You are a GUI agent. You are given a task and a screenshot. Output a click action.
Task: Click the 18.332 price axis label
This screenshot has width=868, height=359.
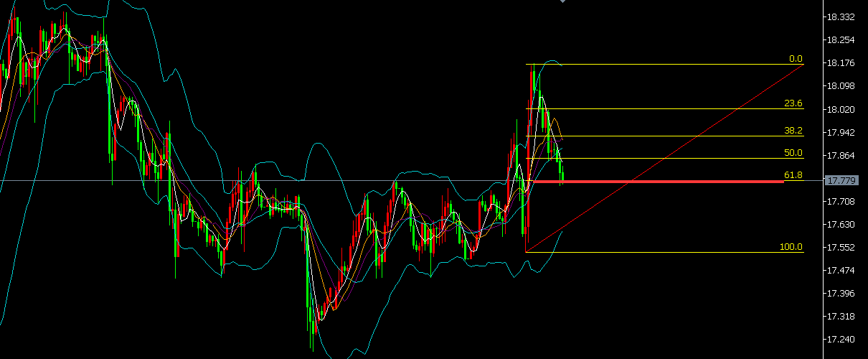point(841,17)
